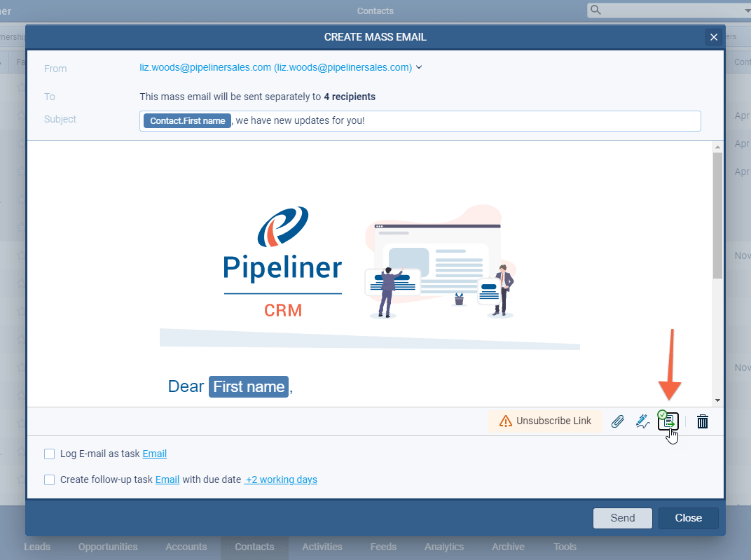Click the attach file paperclip icon
Viewport: 751px width, 560px height.
pos(617,421)
